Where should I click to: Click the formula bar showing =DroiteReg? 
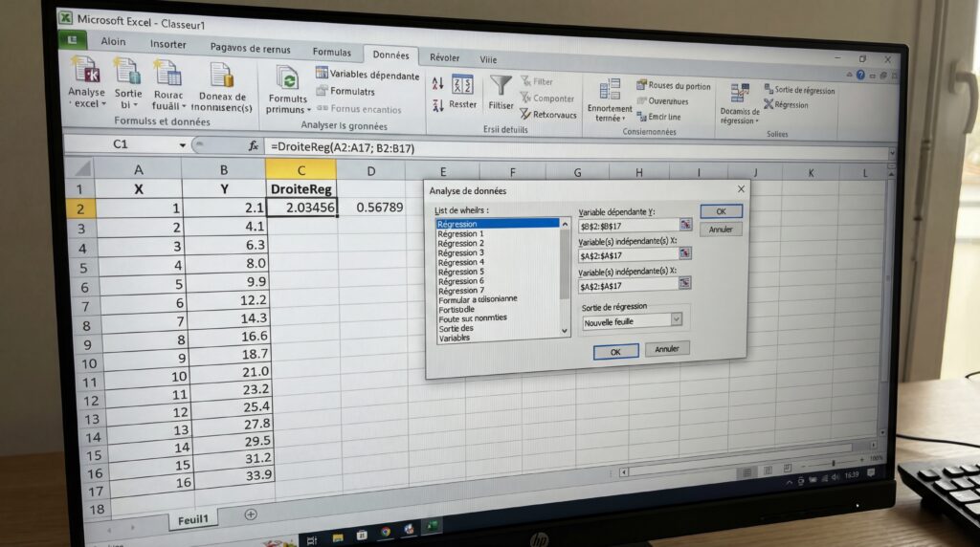click(x=575, y=150)
